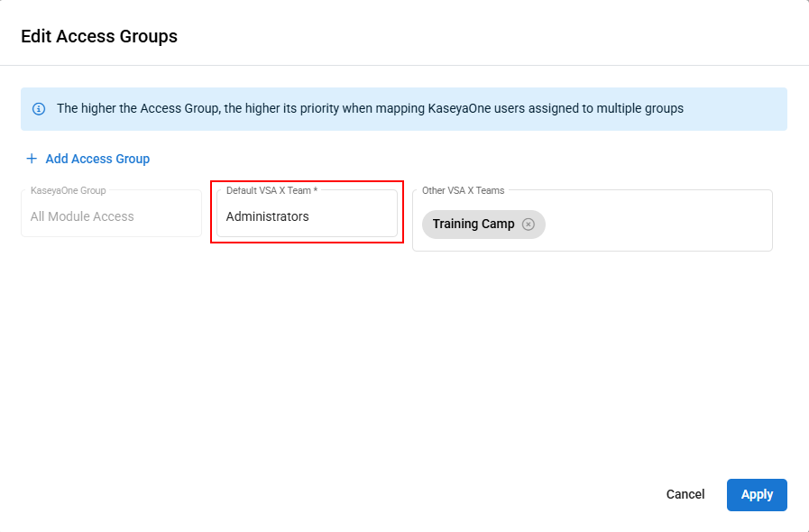The image size is (809, 532).
Task: Click the Edit Access Groups dialog title
Action: coord(99,37)
